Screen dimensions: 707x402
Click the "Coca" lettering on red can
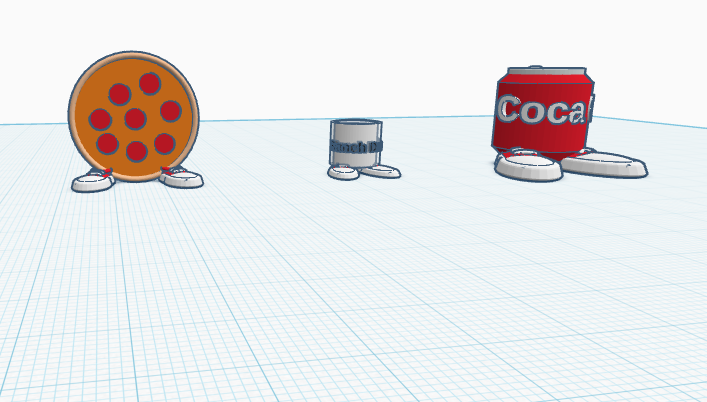pyautogui.click(x=541, y=110)
